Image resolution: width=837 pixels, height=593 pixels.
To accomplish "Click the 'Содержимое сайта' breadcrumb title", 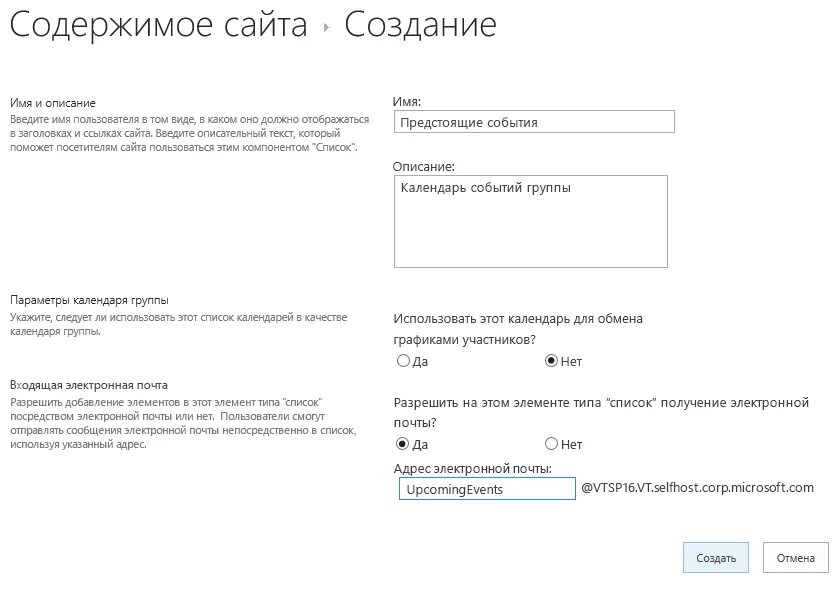I will [x=159, y=25].
